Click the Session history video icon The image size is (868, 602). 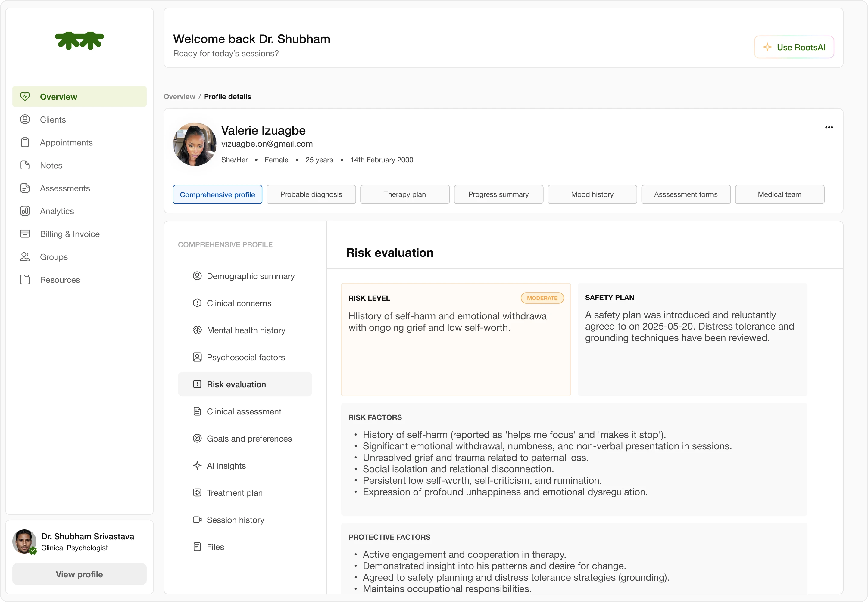click(x=197, y=520)
